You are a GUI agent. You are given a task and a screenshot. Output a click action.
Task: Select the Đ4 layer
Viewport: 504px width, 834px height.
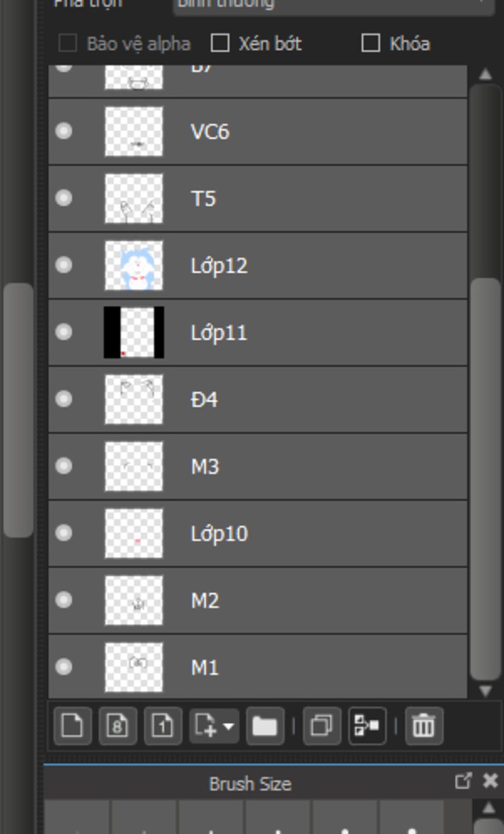(258, 399)
